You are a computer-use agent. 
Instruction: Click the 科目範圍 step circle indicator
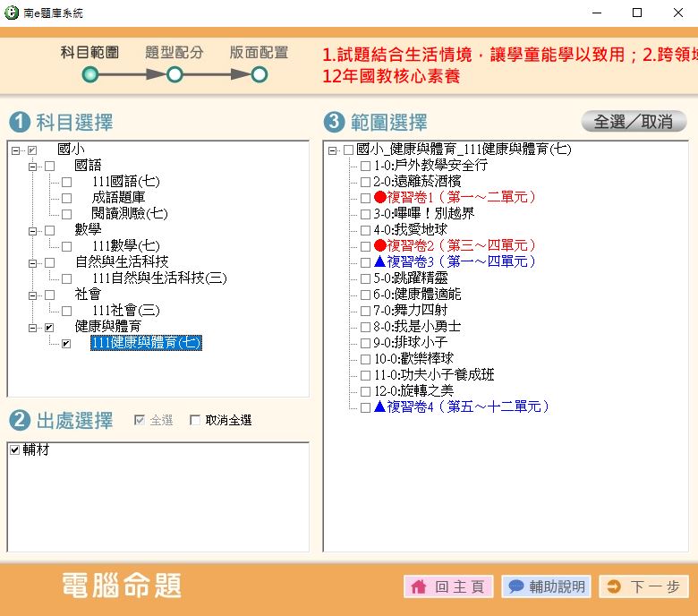pos(90,74)
